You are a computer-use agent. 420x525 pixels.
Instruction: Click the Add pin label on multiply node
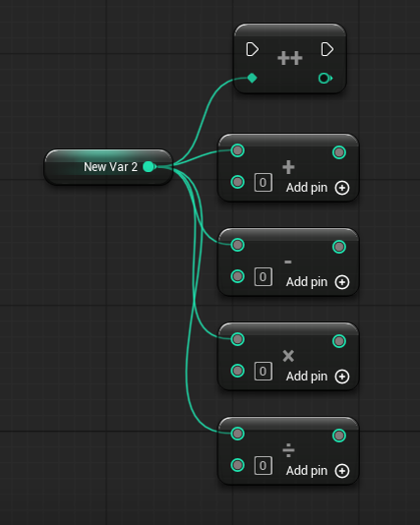(x=307, y=377)
